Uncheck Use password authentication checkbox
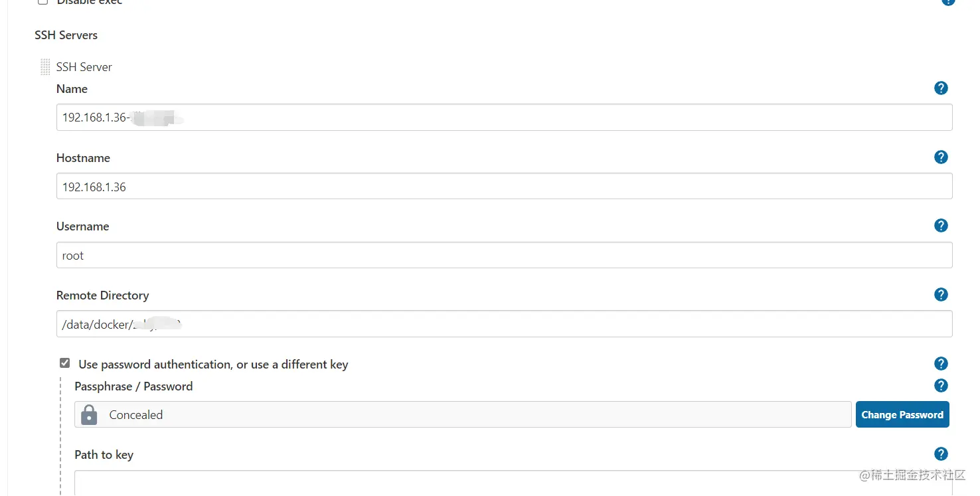The image size is (980, 496). pos(64,363)
